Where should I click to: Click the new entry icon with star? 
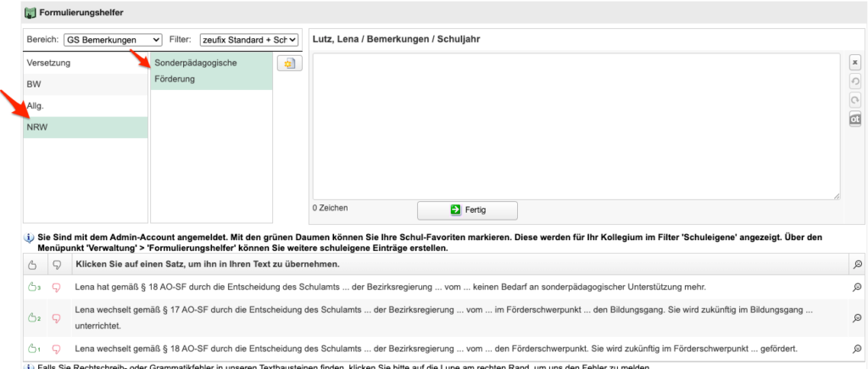coord(288,64)
